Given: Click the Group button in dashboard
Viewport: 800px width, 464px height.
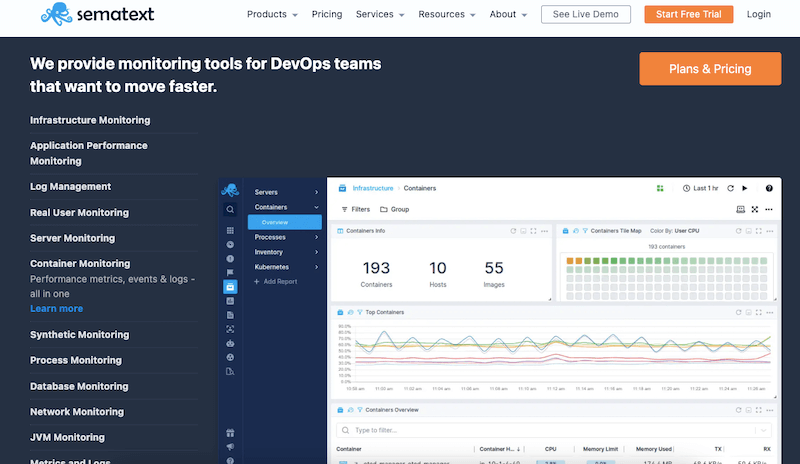Looking at the screenshot, I should click(x=394, y=209).
